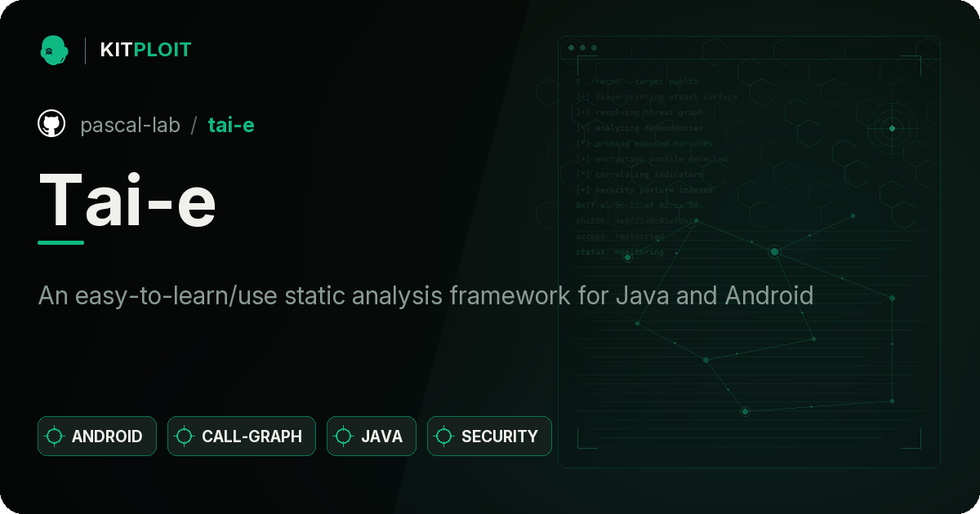Select the SECURITY topic tag
Viewport: 980px width, 514px height.
tap(489, 436)
